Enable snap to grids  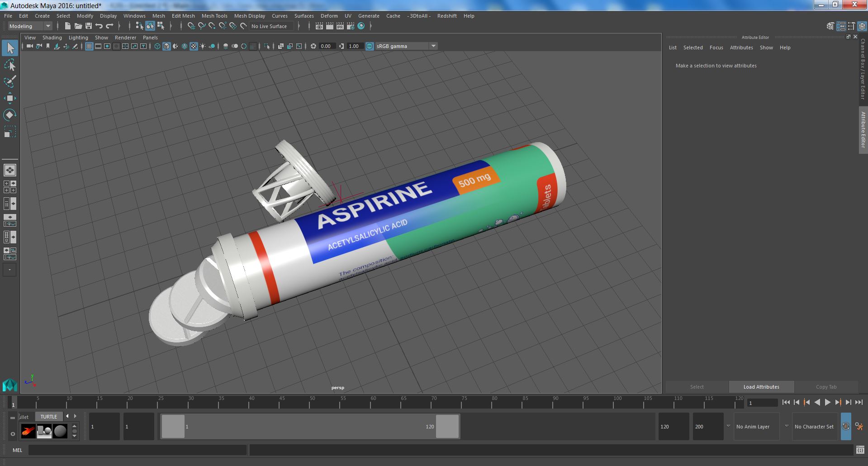coord(191,26)
